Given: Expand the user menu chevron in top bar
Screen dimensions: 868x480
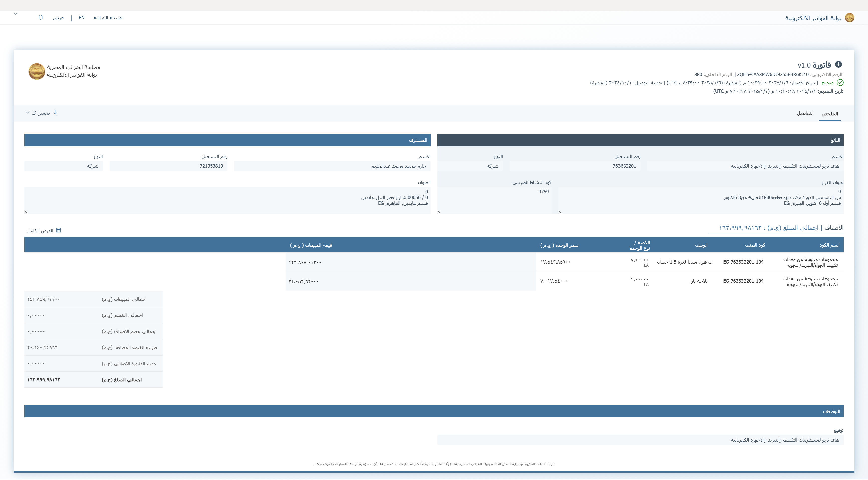Looking at the screenshot, I should [16, 14].
